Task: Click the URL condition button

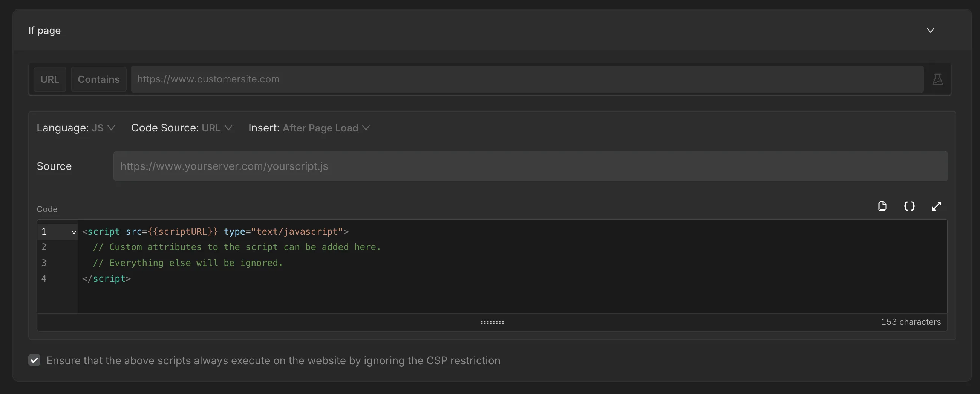Action: click(x=50, y=79)
